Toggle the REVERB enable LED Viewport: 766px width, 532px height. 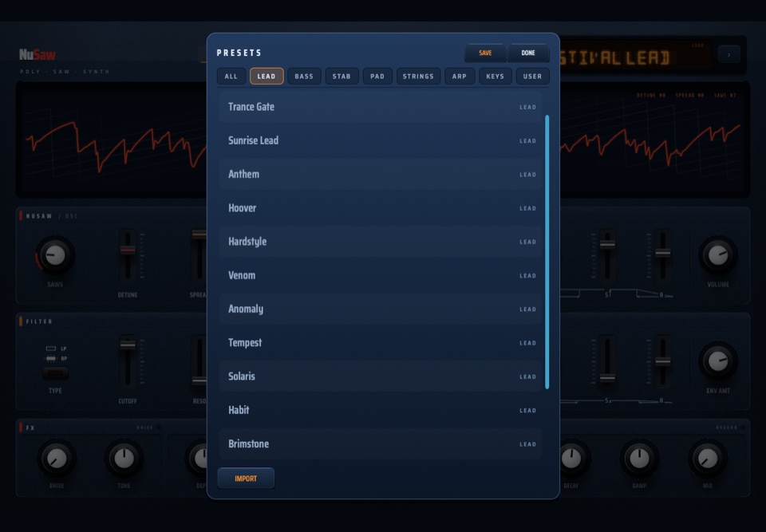(743, 428)
